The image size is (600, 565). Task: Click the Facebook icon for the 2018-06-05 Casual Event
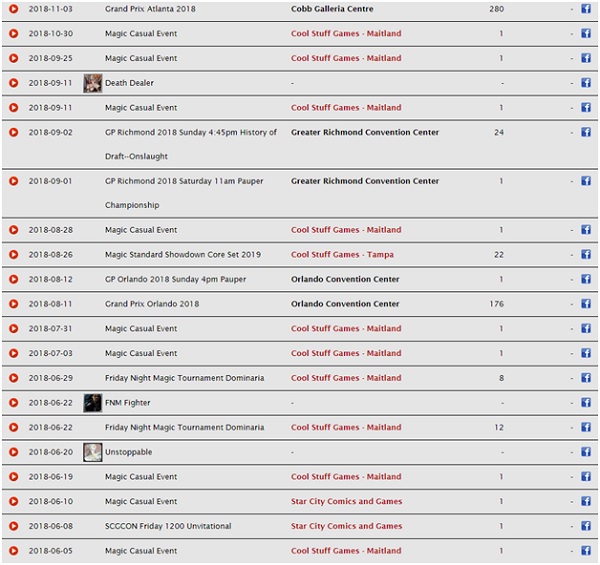coord(586,551)
